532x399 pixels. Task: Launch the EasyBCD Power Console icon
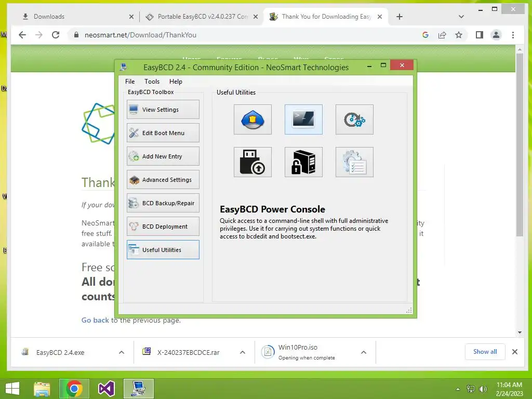pos(303,119)
